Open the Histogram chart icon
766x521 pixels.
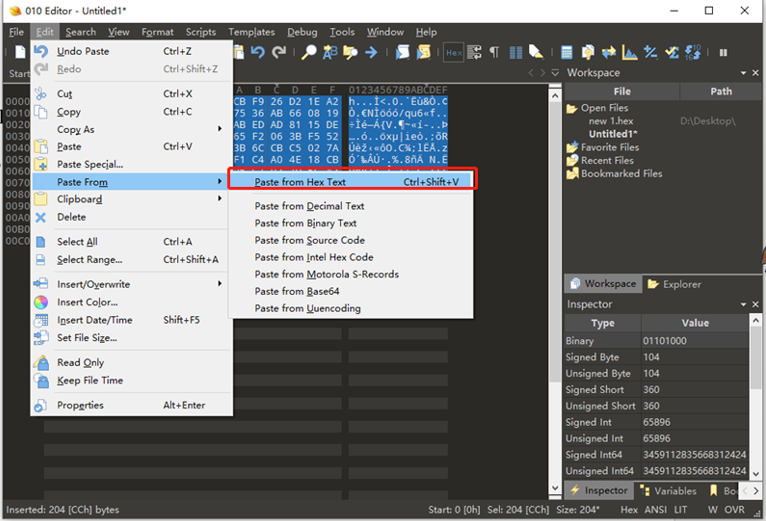pos(629,52)
